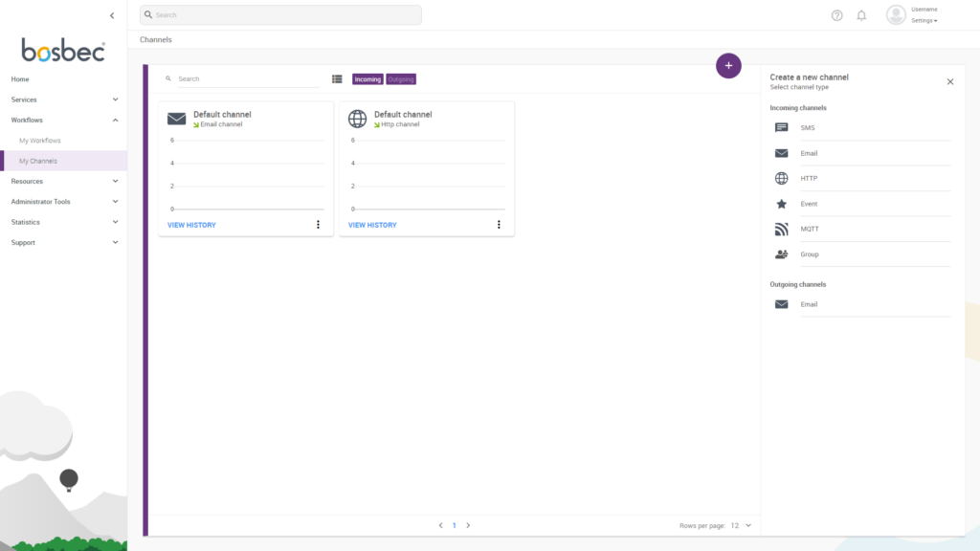Toggle the Incoming filter chip
The width and height of the screenshot is (980, 551).
(367, 79)
